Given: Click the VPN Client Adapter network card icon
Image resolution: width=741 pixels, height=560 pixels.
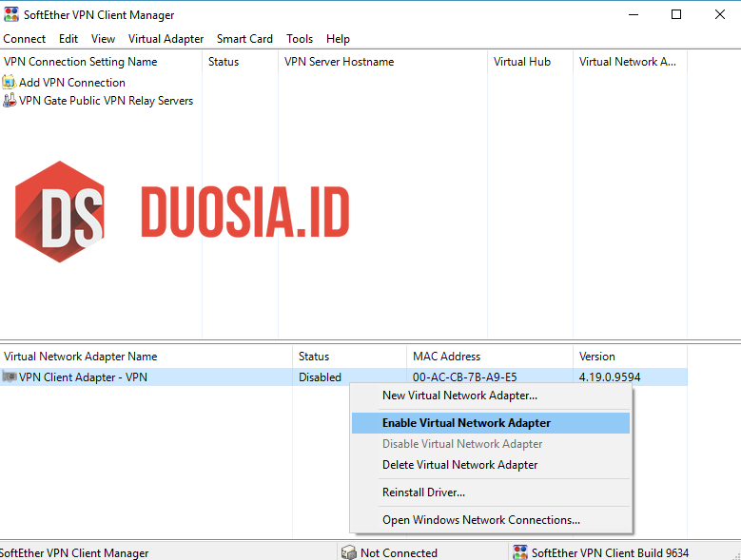Looking at the screenshot, I should 10,377.
